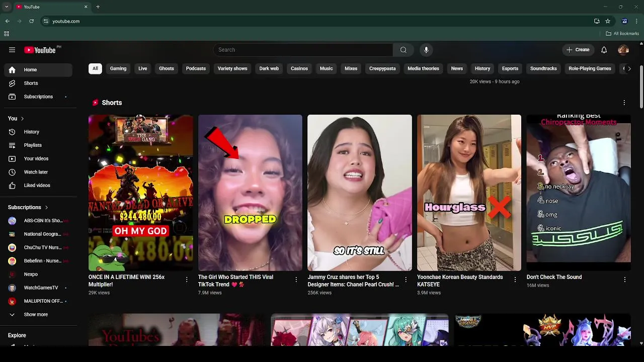Activate voice search microphone
The width and height of the screenshot is (644, 362).
pos(426,50)
